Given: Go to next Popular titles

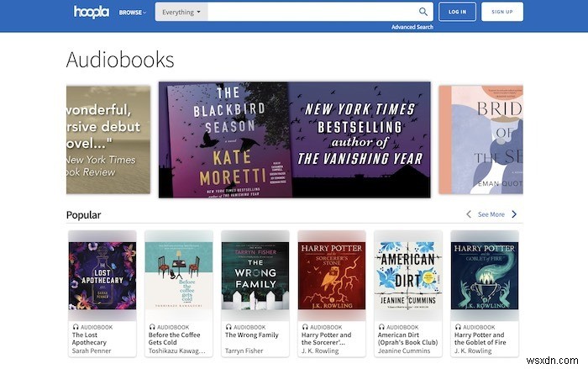Looking at the screenshot, I should coord(514,214).
